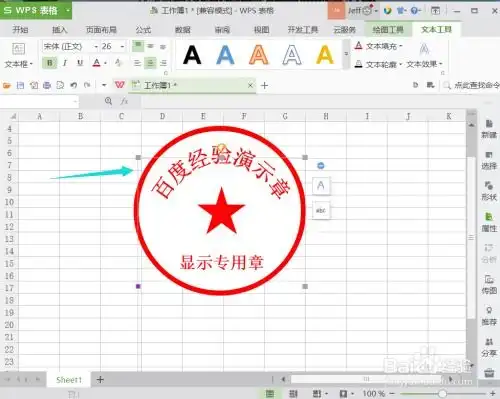Click the Name Box field

coord(39,101)
